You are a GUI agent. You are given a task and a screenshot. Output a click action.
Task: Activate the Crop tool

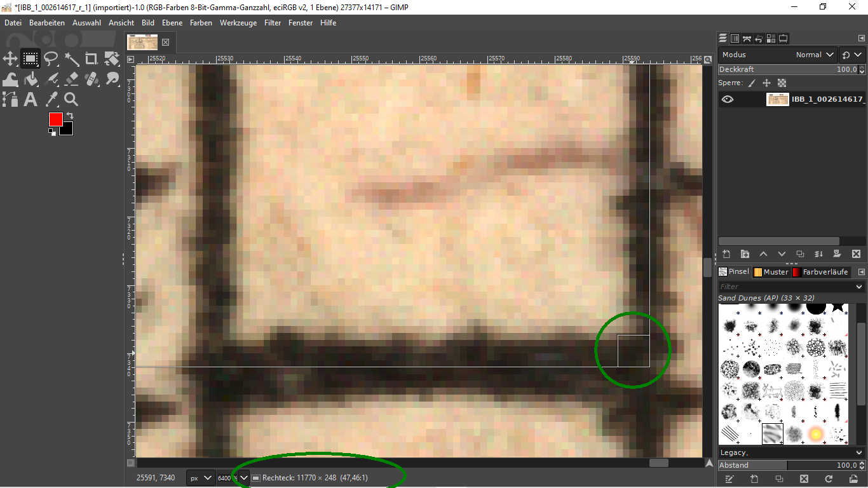[92, 59]
